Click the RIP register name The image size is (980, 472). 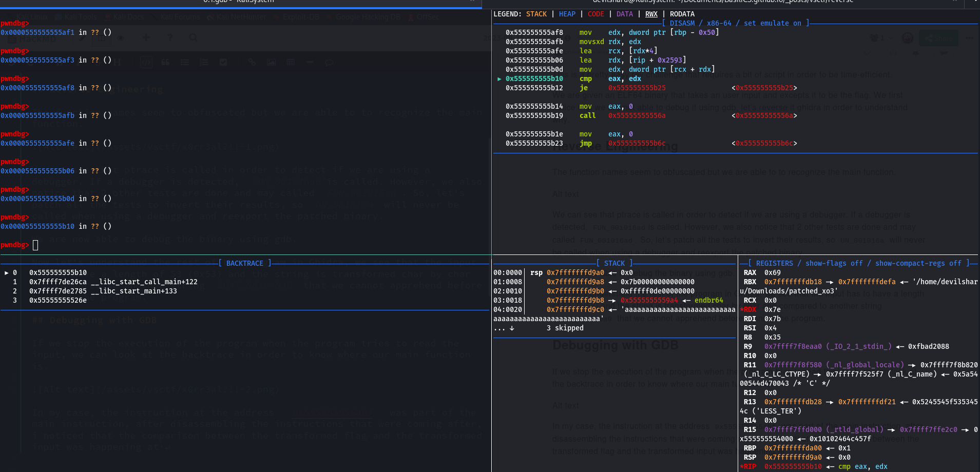click(x=750, y=467)
